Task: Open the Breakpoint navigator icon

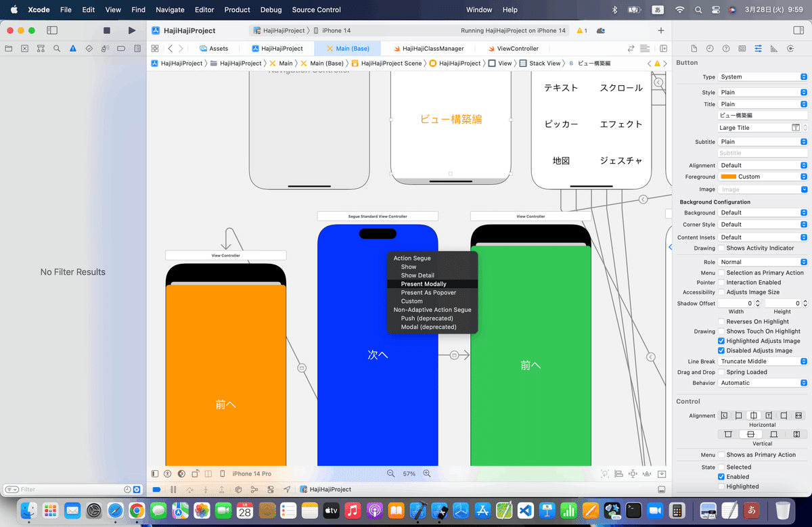Action: 121,49
